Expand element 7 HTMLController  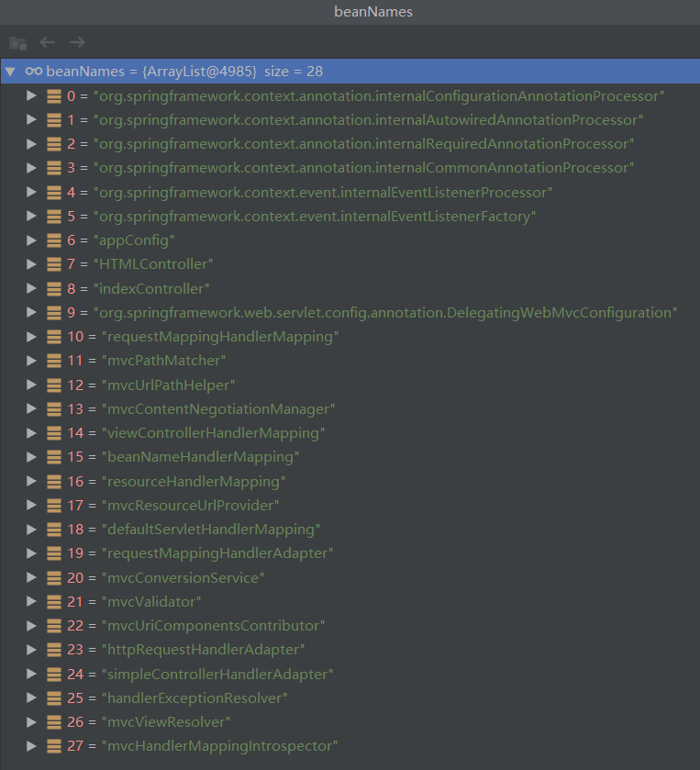tap(31, 264)
